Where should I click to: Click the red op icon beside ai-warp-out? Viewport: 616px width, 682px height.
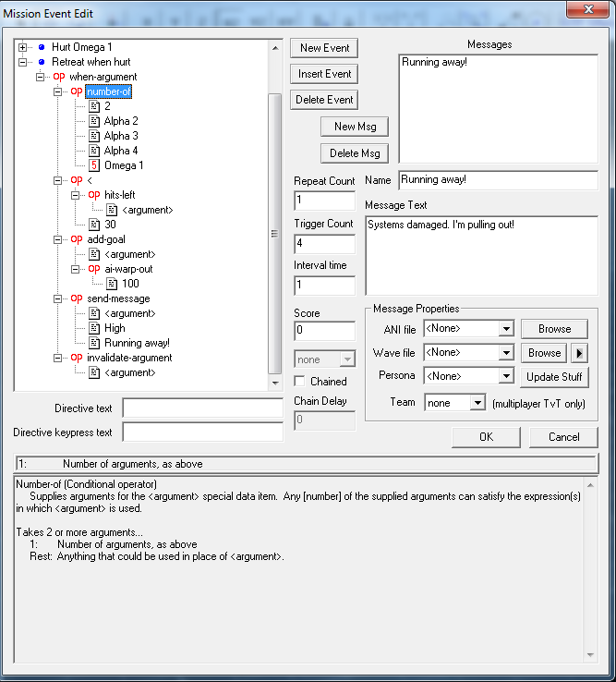[94, 269]
